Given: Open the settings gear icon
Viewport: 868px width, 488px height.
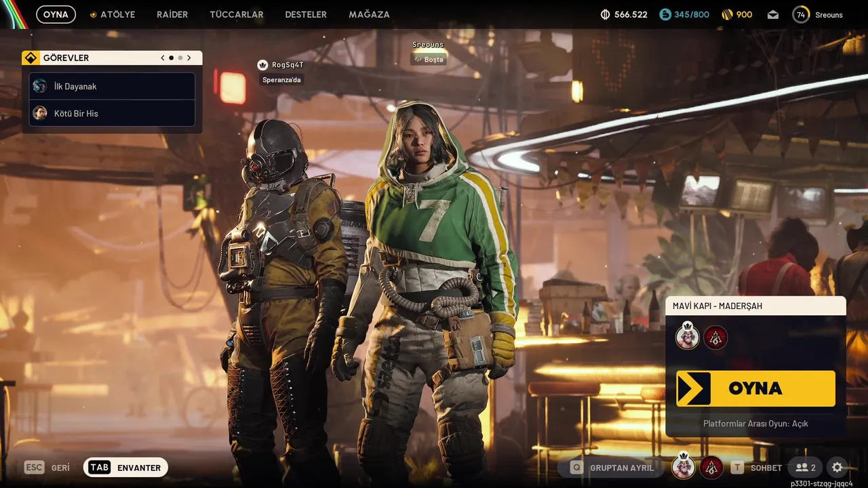Looking at the screenshot, I should tap(837, 468).
